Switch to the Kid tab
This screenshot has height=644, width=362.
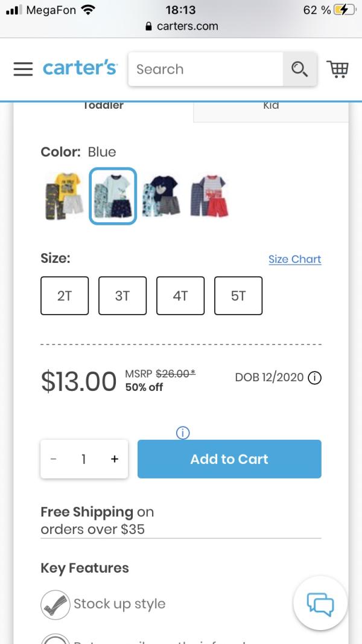coord(271,107)
